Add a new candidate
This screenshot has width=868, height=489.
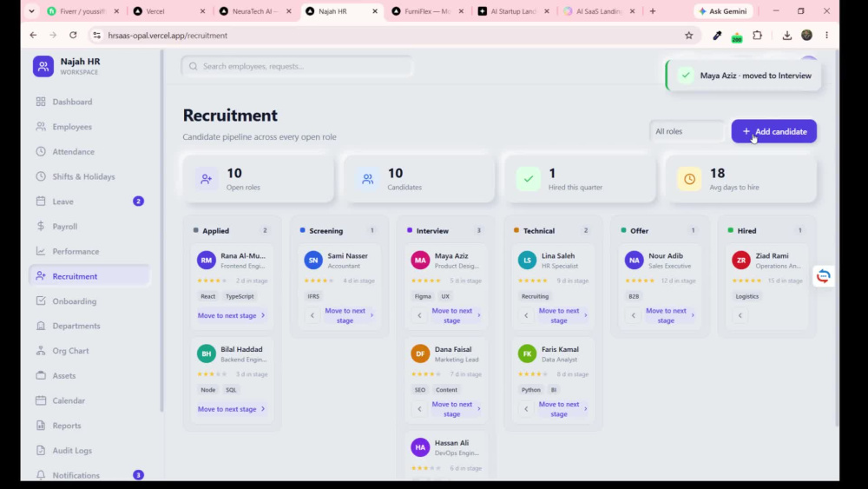pos(774,131)
